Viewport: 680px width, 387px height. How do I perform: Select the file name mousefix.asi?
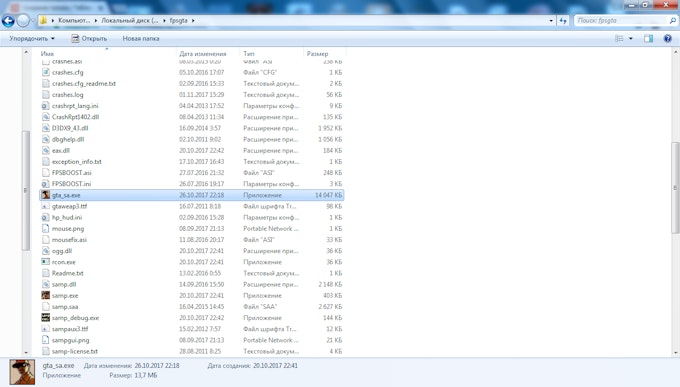[69, 240]
